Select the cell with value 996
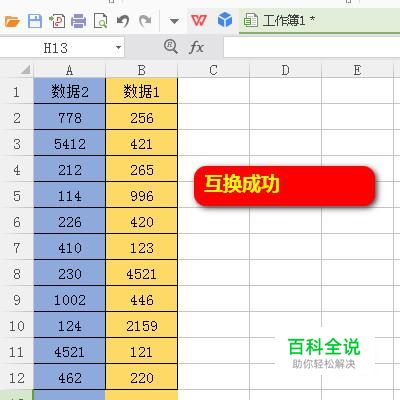400x400 pixels. [141, 196]
